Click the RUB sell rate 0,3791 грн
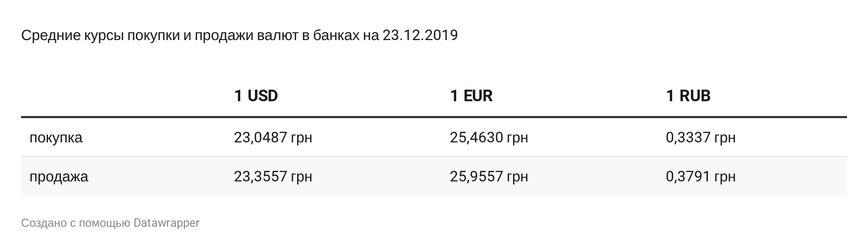Image resolution: width=868 pixels, height=251 pixels. pos(701,176)
